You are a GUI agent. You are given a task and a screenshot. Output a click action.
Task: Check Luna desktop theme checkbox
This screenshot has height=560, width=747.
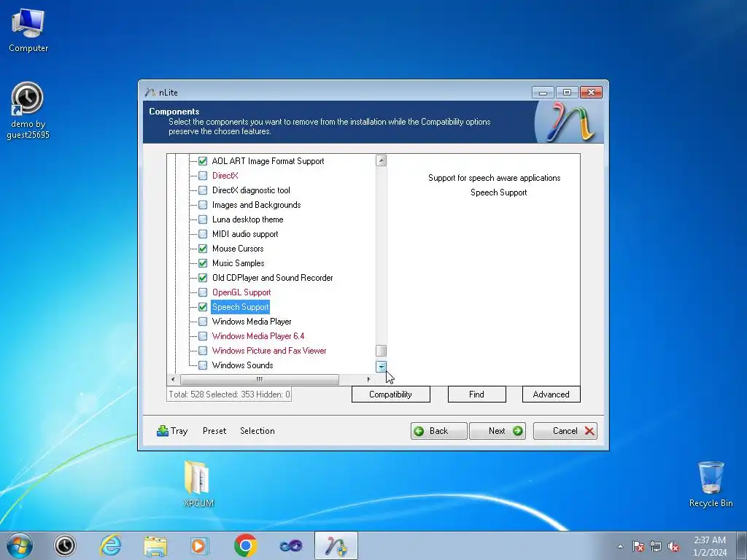[203, 219]
